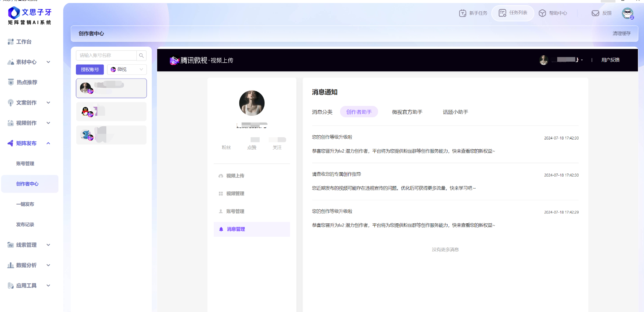Click the small user avatar in black header
The image size is (644, 312).
click(544, 60)
